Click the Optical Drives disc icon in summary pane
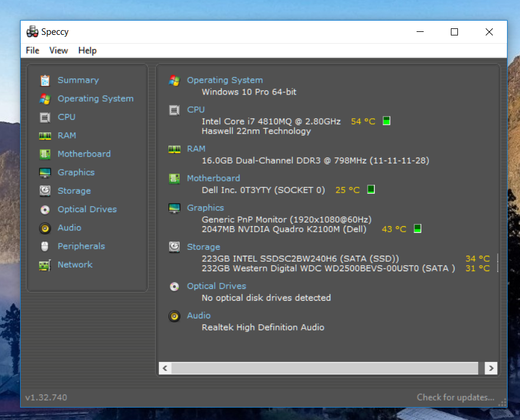 tap(174, 286)
